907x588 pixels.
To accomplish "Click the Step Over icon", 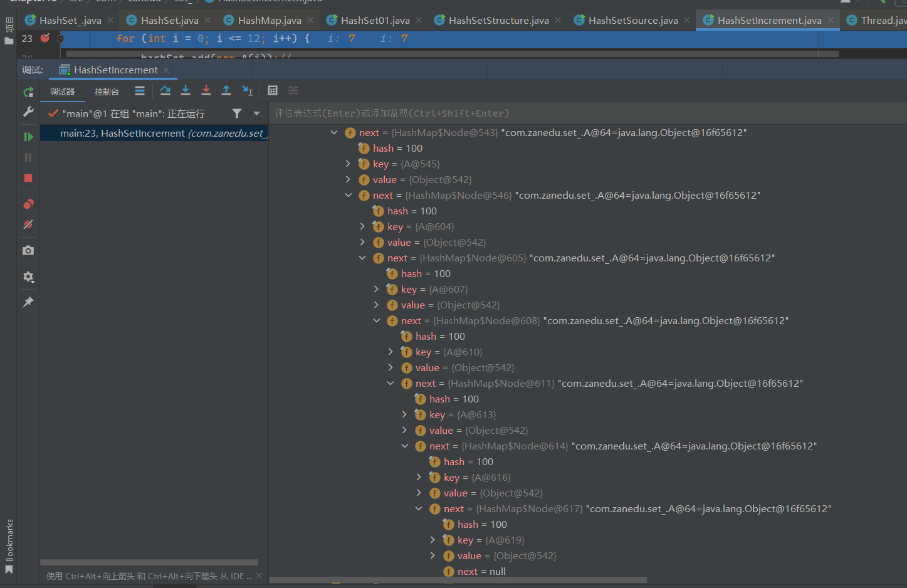I will point(165,91).
